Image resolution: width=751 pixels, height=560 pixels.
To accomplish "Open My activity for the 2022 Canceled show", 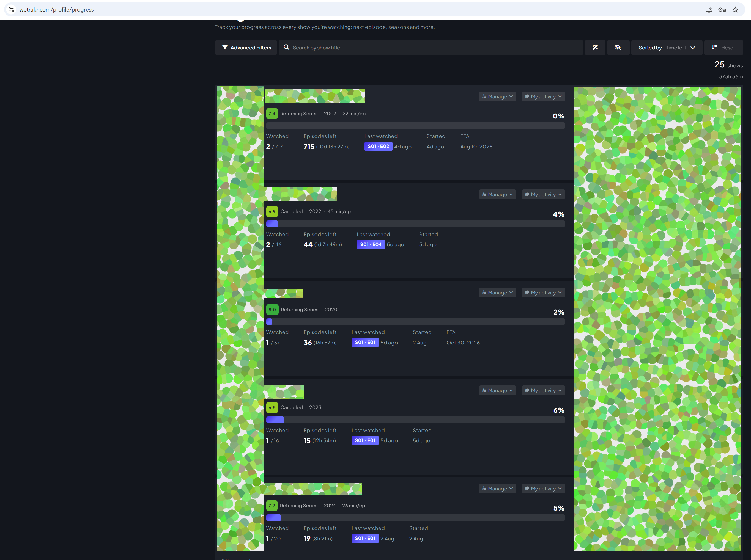I will pos(543,195).
